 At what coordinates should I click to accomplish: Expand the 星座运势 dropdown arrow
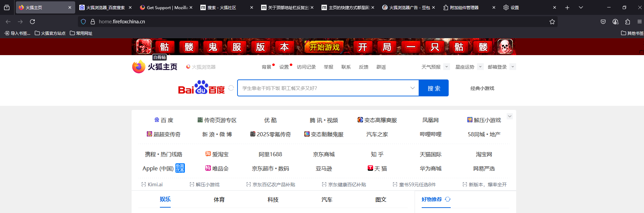480,67
